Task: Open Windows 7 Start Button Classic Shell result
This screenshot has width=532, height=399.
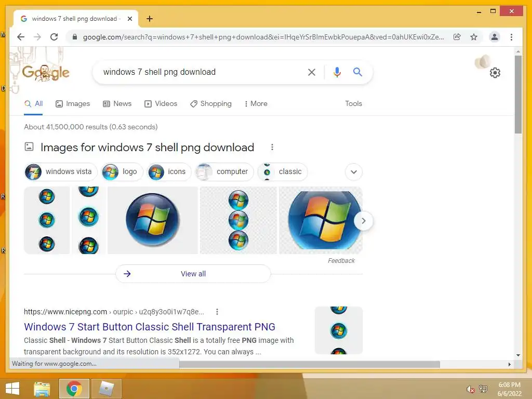Action: point(149,327)
